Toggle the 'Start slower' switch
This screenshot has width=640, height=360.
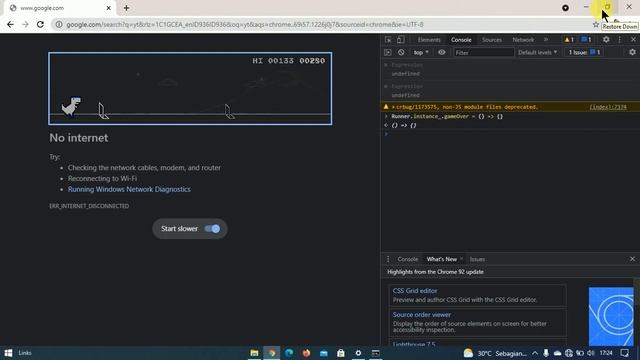(x=212, y=229)
